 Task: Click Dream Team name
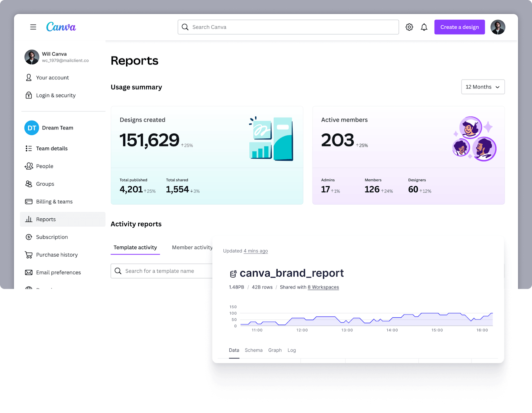(58, 128)
